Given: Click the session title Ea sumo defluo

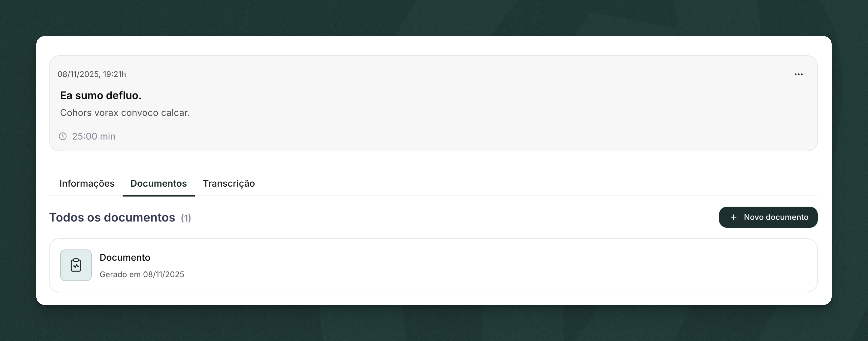Looking at the screenshot, I should click(100, 95).
